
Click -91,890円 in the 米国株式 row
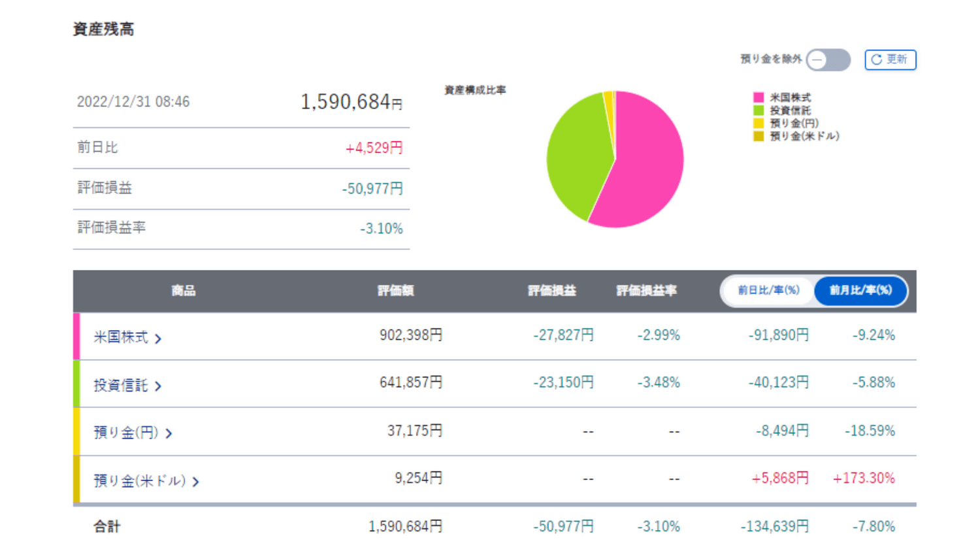coord(779,335)
